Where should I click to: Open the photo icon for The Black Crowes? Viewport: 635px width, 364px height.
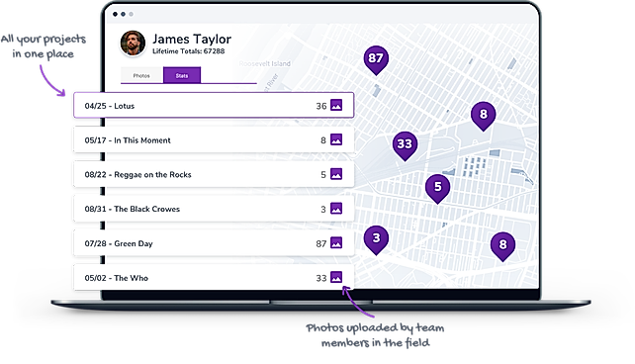click(336, 209)
